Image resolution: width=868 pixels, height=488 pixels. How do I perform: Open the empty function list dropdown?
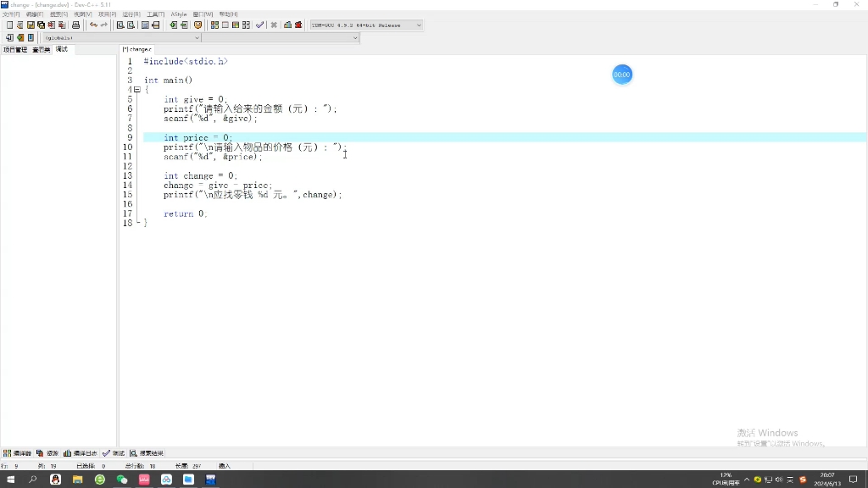(280, 37)
